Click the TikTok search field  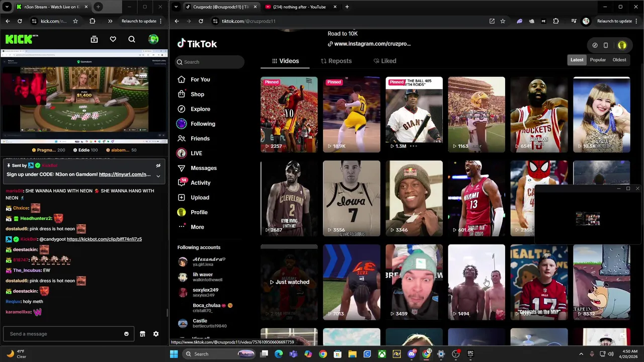point(210,62)
